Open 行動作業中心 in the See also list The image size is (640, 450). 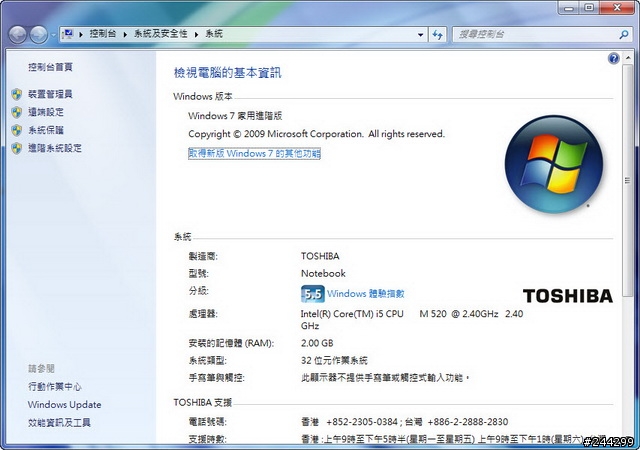55,387
